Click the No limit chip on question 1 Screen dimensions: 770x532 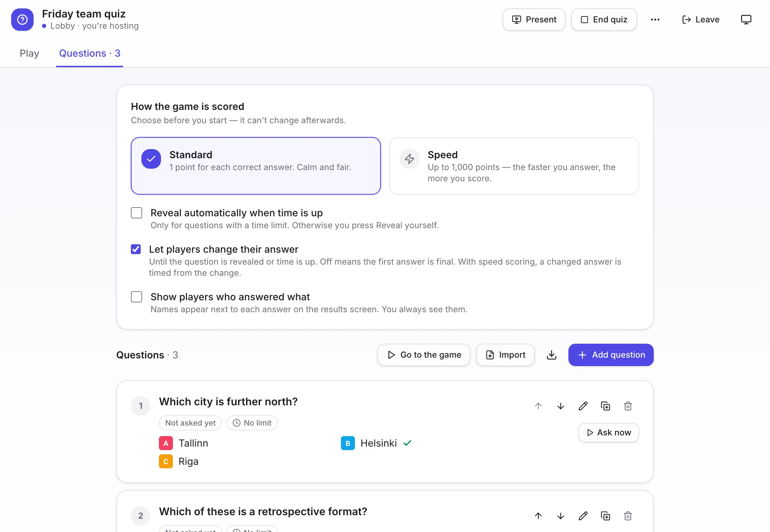[x=252, y=423]
